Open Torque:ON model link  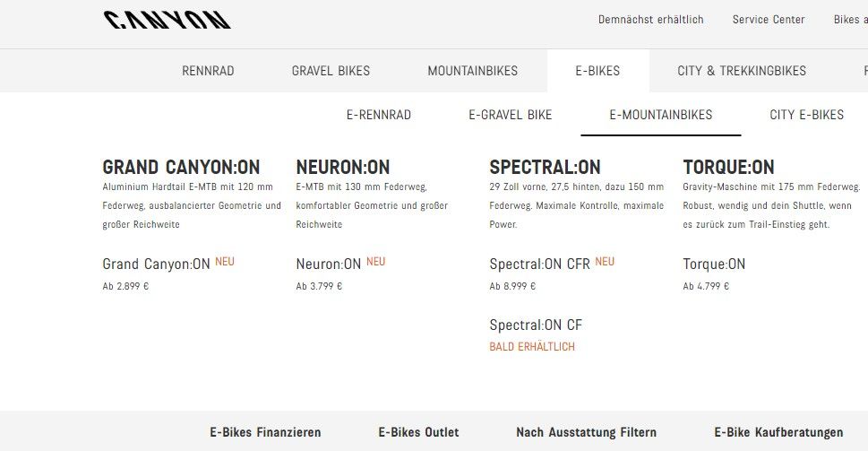pos(714,264)
